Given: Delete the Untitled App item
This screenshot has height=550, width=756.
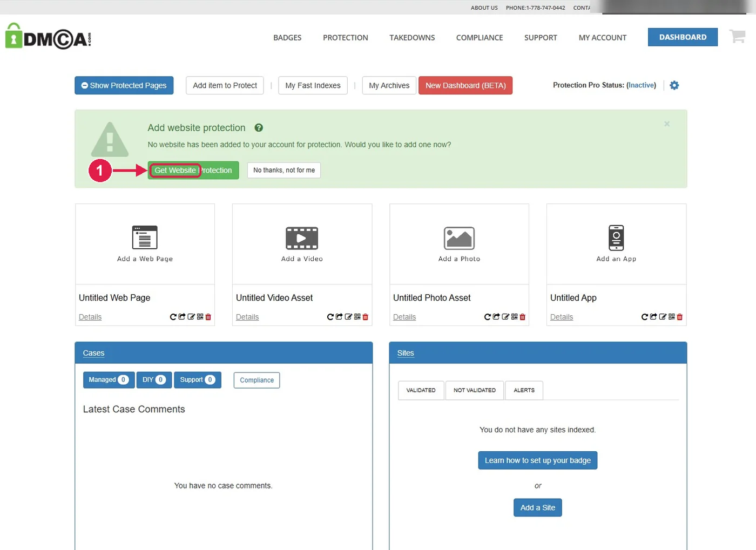Looking at the screenshot, I should (680, 317).
